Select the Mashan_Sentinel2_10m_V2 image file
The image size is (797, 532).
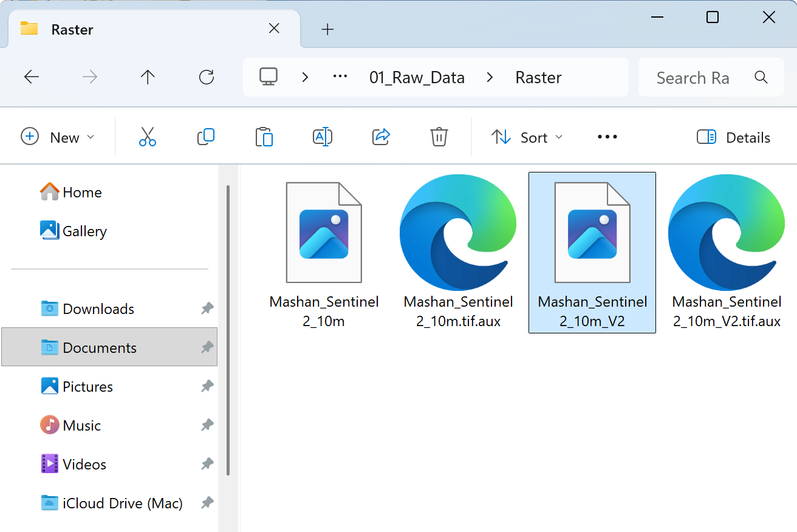592,253
